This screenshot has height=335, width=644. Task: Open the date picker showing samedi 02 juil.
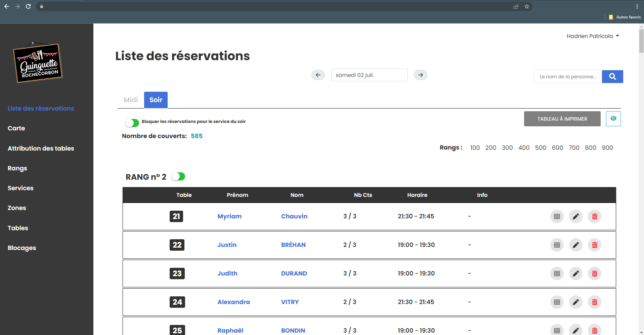pos(369,75)
